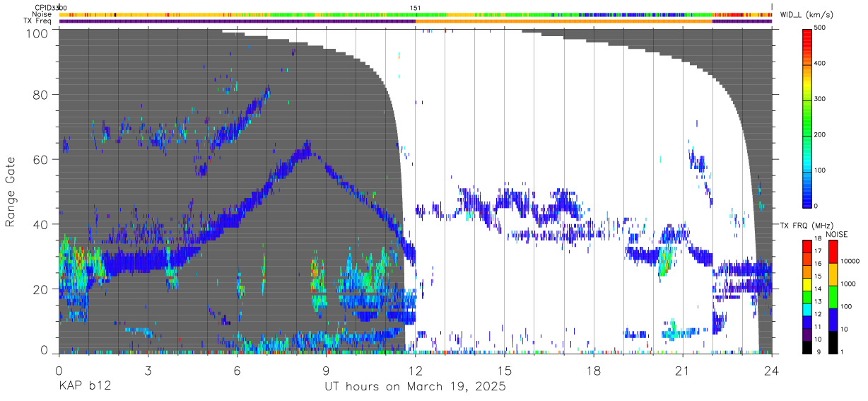This screenshot has width=868, height=401.
Task: Click the 'Noise' row label
Action: [42, 14]
